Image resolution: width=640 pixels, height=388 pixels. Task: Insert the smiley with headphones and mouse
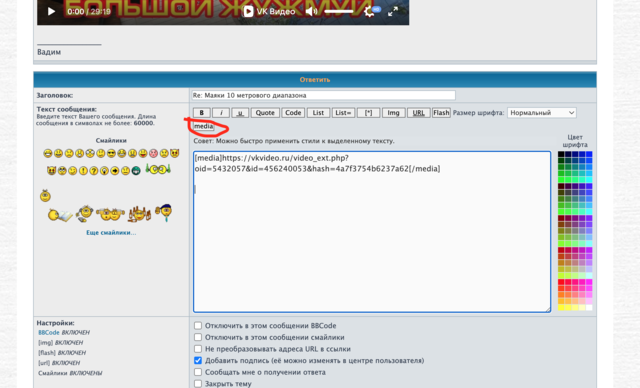click(84, 213)
